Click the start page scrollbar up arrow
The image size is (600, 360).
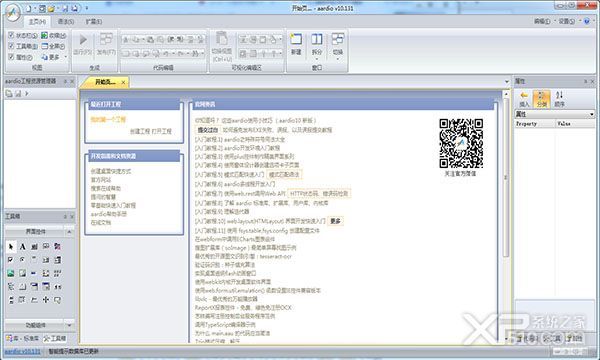point(506,94)
